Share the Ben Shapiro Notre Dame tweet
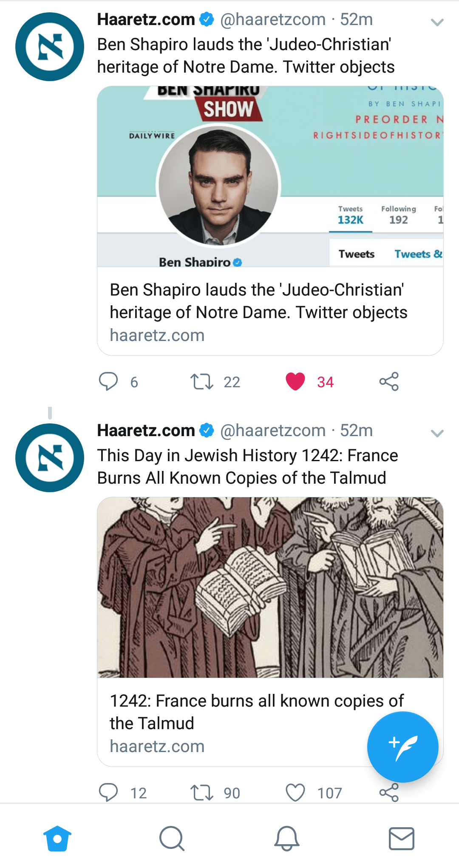Screen dimensions: 459x868 click(x=389, y=381)
